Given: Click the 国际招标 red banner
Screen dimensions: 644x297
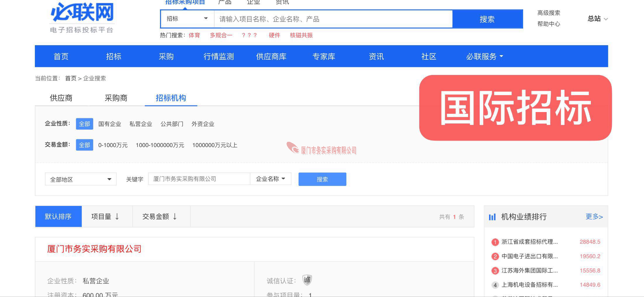Looking at the screenshot, I should 515,108.
